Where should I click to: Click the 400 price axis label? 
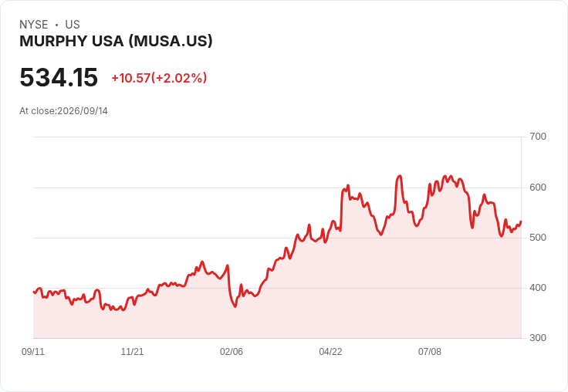coord(538,288)
